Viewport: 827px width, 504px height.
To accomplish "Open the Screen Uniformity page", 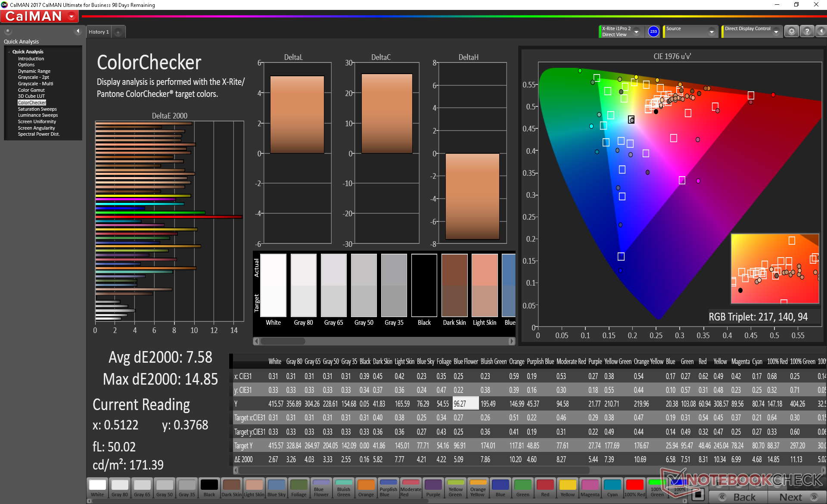I will (37, 121).
